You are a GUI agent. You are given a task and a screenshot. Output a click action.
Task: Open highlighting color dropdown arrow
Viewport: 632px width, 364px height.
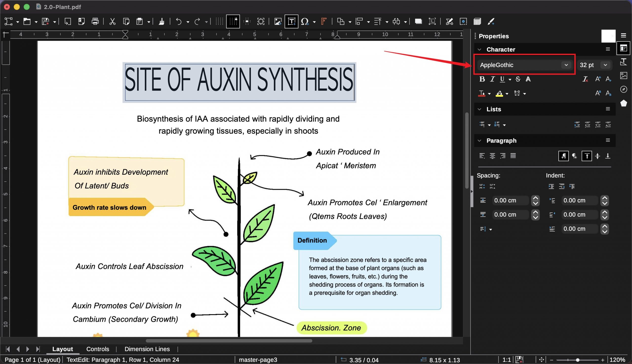coord(507,94)
